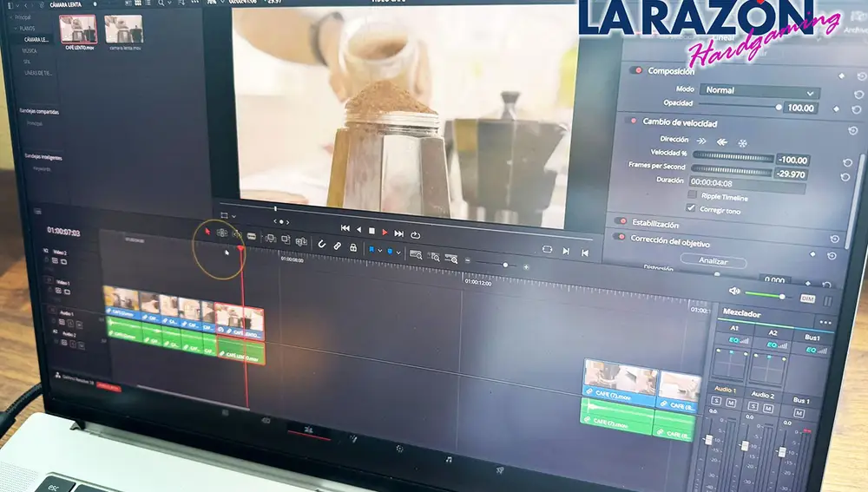Open the Mezclador three-dots options menu
The height and width of the screenshot is (492, 868).
(x=825, y=322)
